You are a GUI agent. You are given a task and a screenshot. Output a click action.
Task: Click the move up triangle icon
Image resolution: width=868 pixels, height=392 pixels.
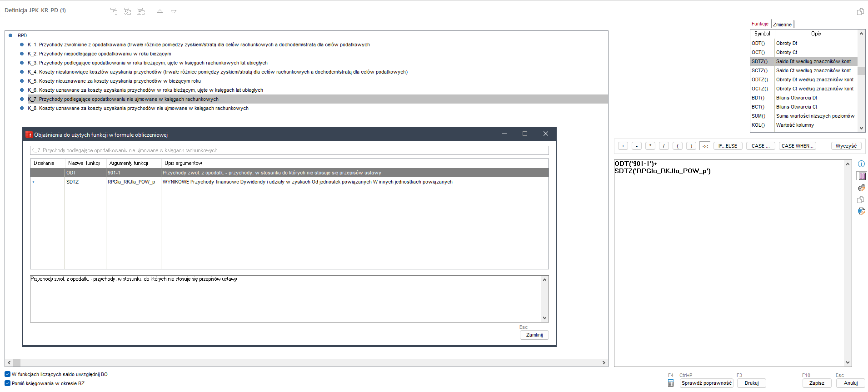pos(160,11)
